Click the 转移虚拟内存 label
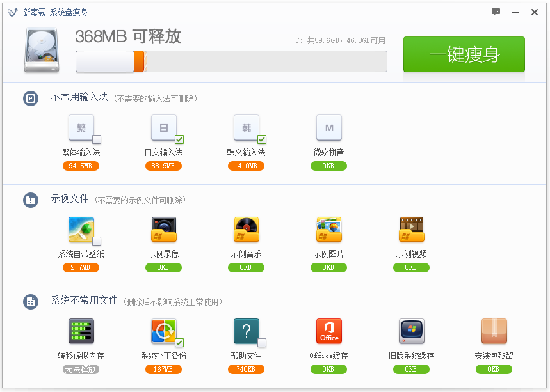Viewport: 550px width, 392px height. tap(81, 356)
